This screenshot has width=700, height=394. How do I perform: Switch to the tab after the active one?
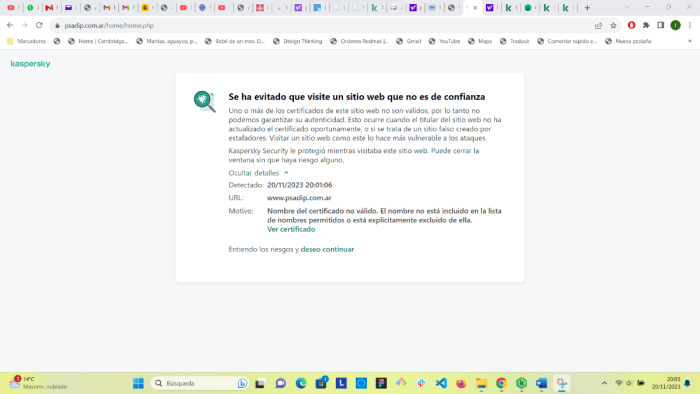coord(490,8)
